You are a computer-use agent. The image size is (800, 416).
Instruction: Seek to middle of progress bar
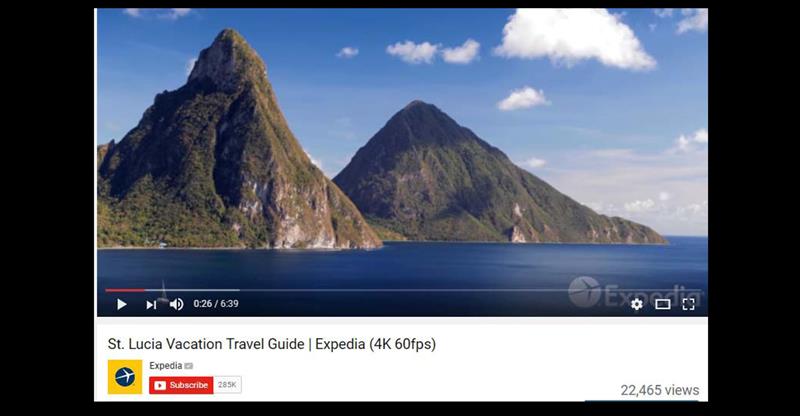pyautogui.click(x=402, y=290)
